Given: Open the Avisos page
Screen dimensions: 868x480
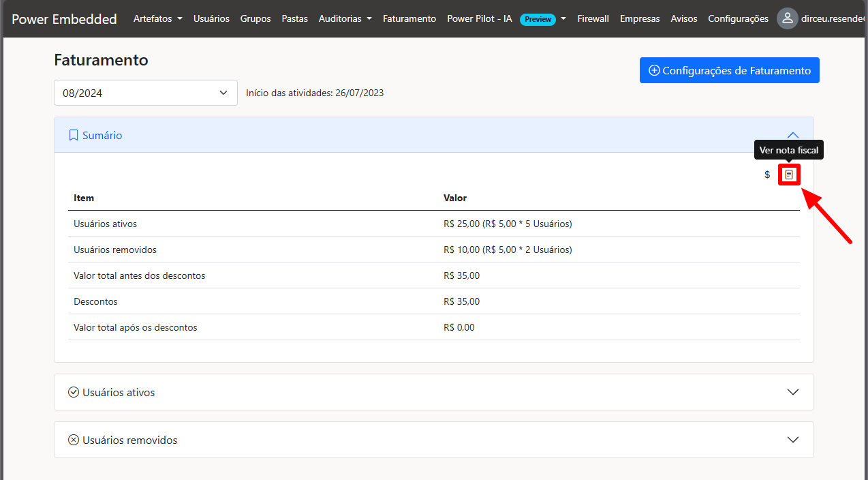Looking at the screenshot, I should pos(683,18).
